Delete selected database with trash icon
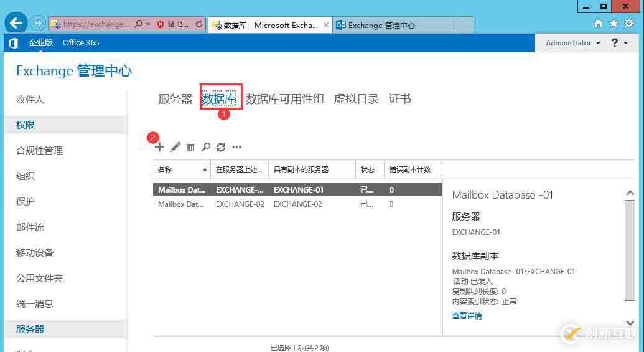Screen dimensions: 644x352 (190, 147)
